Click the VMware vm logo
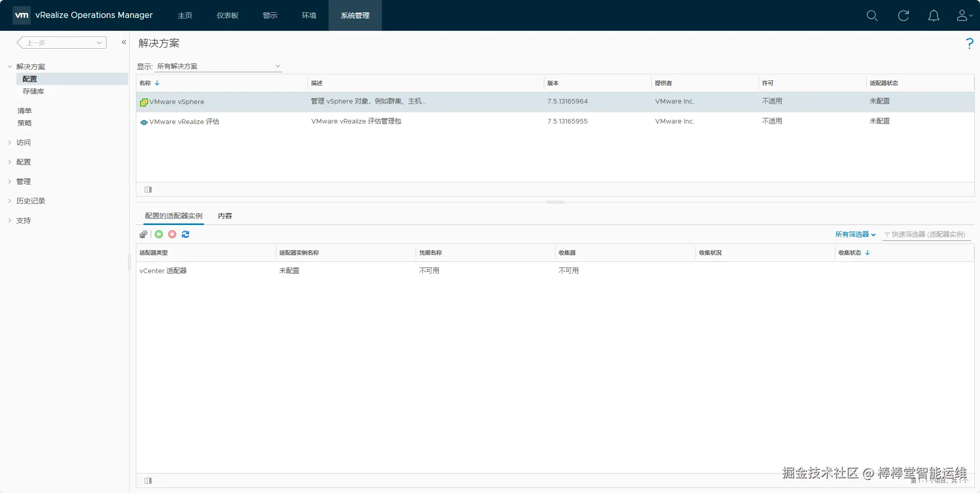 point(22,15)
